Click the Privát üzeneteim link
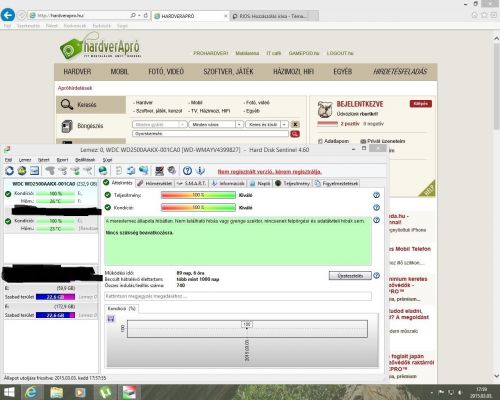The width and height of the screenshot is (500, 400). [x=383, y=141]
